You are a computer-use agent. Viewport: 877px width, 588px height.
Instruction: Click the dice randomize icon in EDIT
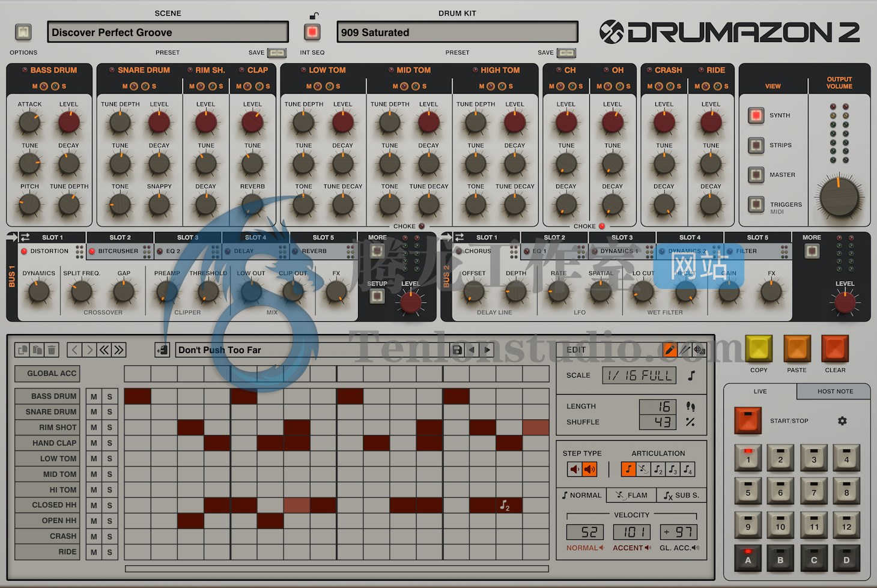699,350
